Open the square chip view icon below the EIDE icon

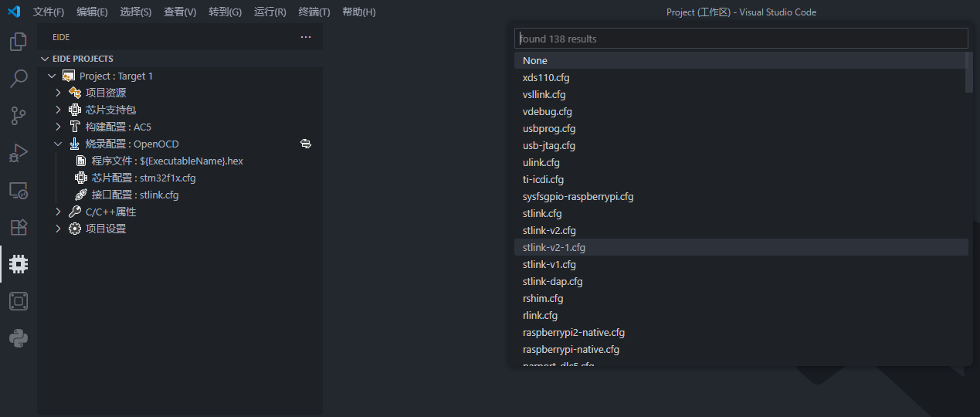click(19, 301)
